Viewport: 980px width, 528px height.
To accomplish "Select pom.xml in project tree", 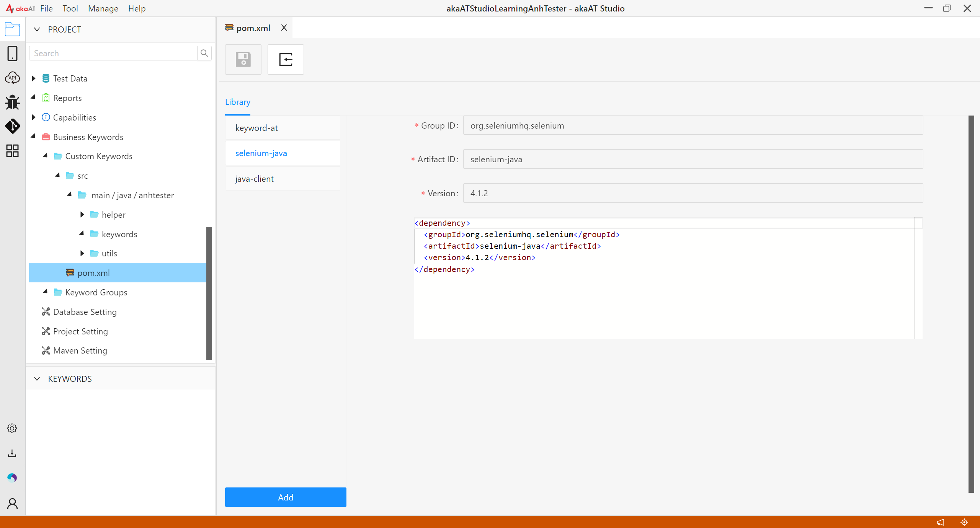I will (x=118, y=273).
